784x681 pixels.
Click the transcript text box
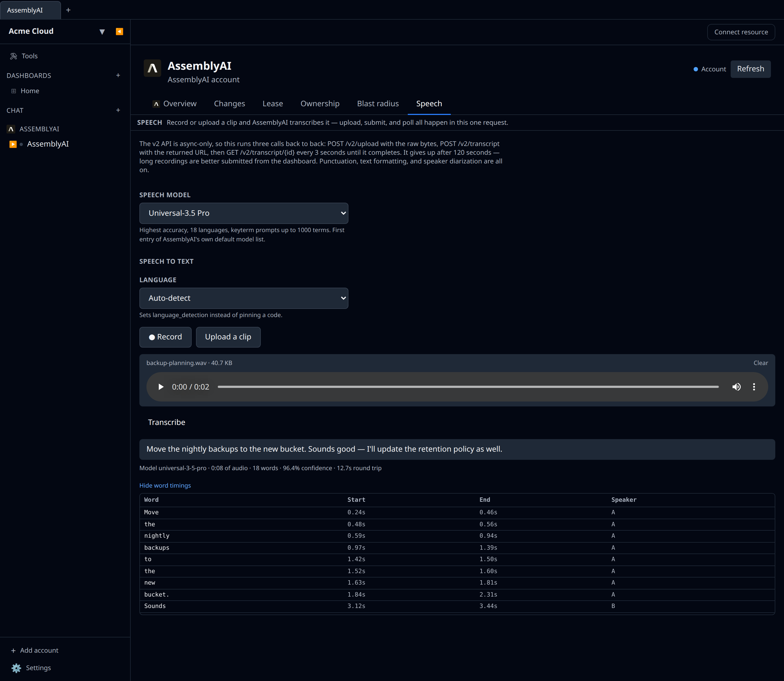[x=457, y=449]
